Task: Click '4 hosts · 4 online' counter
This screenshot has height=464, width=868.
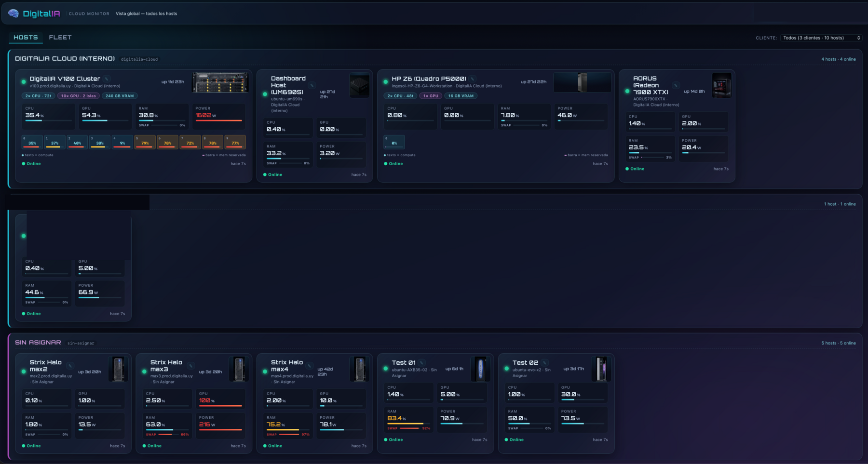Action: tap(839, 59)
